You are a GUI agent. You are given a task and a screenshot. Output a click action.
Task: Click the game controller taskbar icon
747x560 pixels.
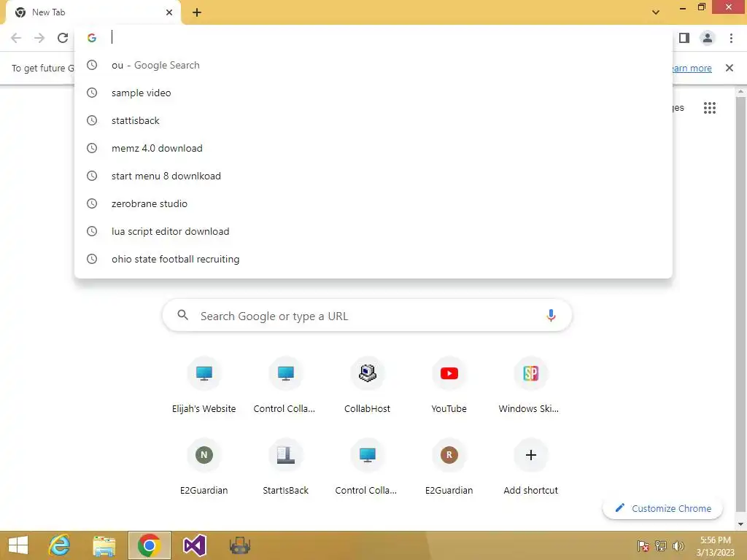pyautogui.click(x=239, y=545)
